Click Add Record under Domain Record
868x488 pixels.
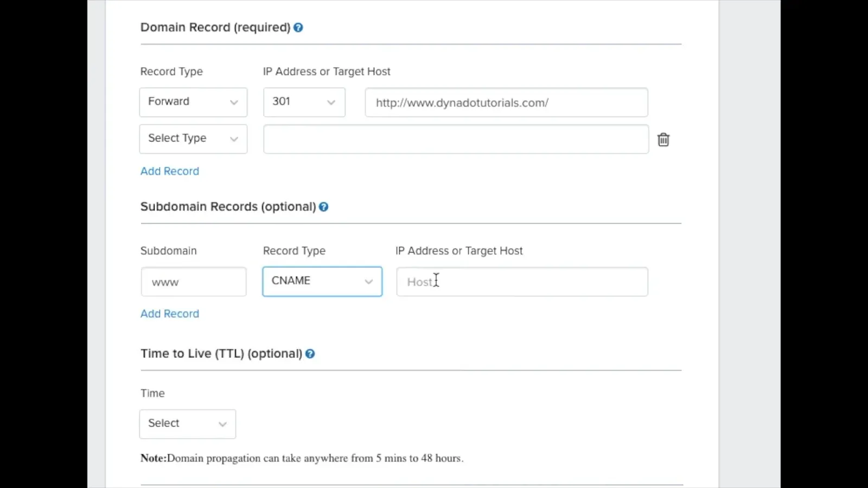(x=170, y=171)
